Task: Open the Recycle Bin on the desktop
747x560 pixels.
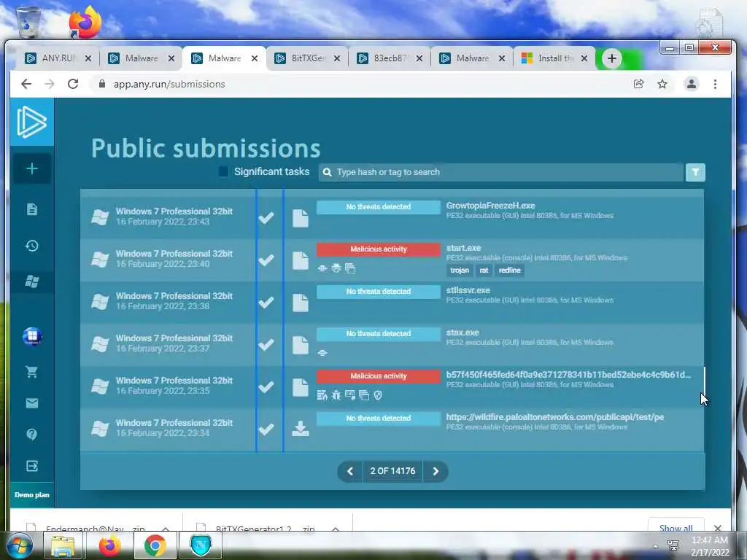Action: click(28, 23)
